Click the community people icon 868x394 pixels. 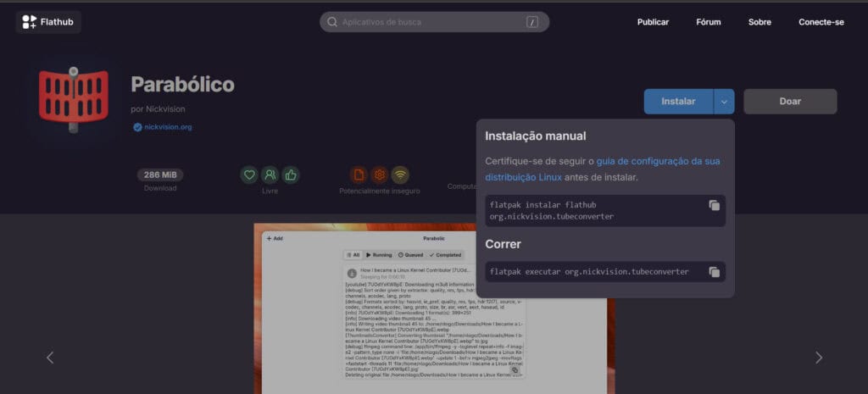(x=270, y=175)
